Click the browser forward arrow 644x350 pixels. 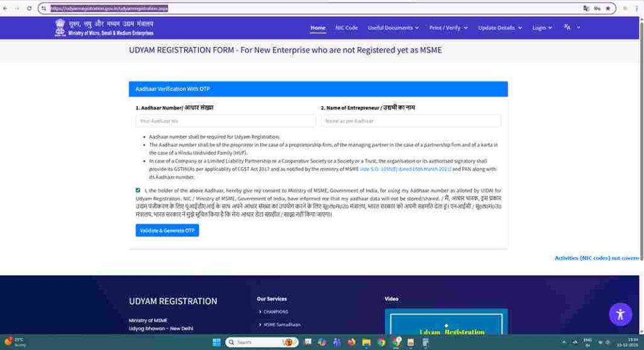pyautogui.click(x=17, y=8)
